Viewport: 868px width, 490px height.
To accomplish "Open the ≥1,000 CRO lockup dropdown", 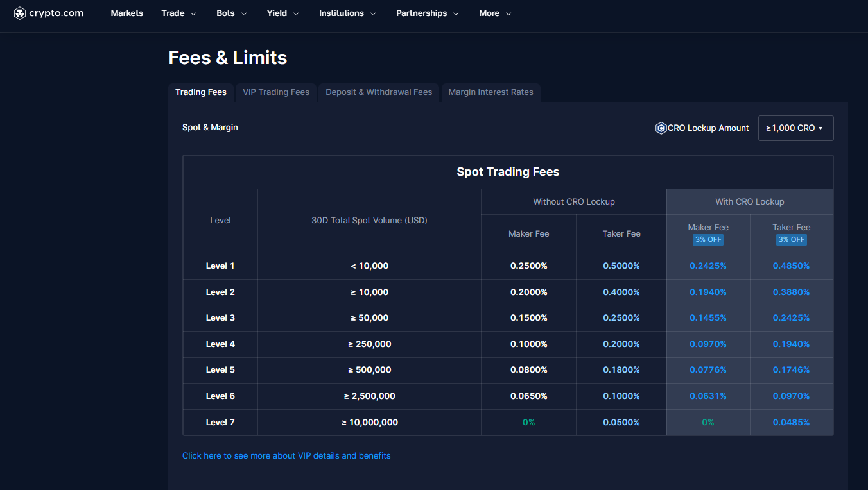I will (795, 128).
